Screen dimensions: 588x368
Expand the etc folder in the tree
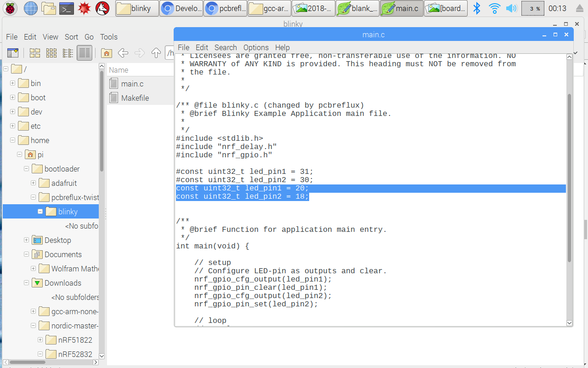click(13, 126)
